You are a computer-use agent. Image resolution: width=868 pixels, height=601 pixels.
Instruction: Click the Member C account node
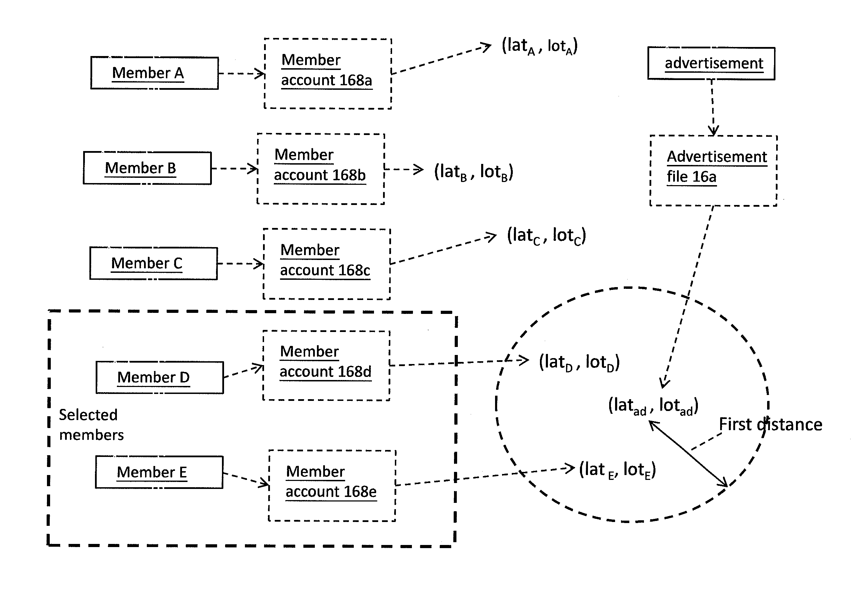pos(303,257)
